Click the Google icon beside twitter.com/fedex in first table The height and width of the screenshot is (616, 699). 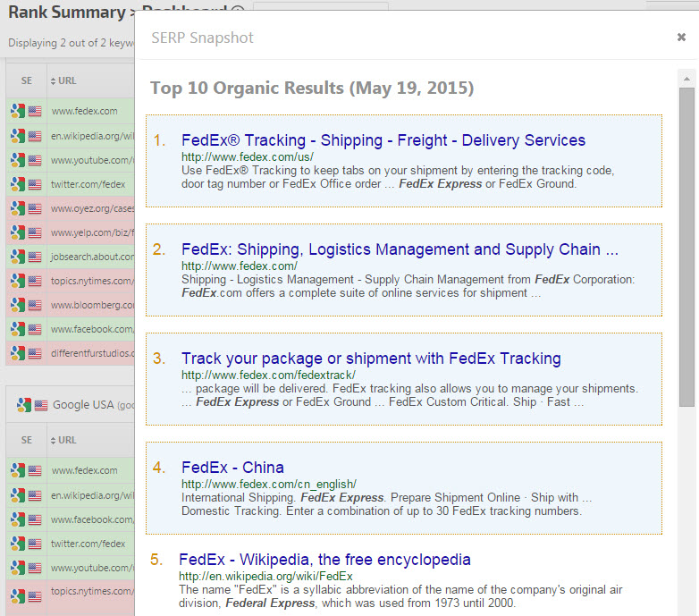coord(18,184)
